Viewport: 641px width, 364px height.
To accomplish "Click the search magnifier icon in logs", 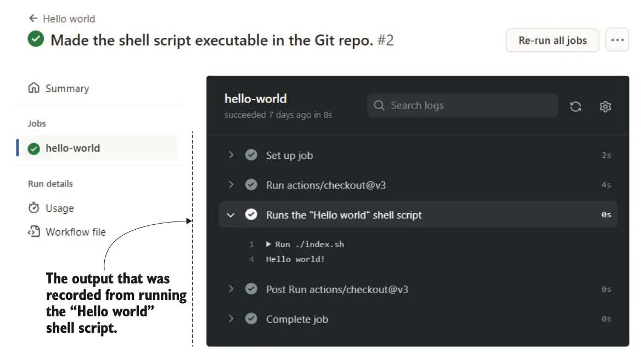I will click(379, 105).
